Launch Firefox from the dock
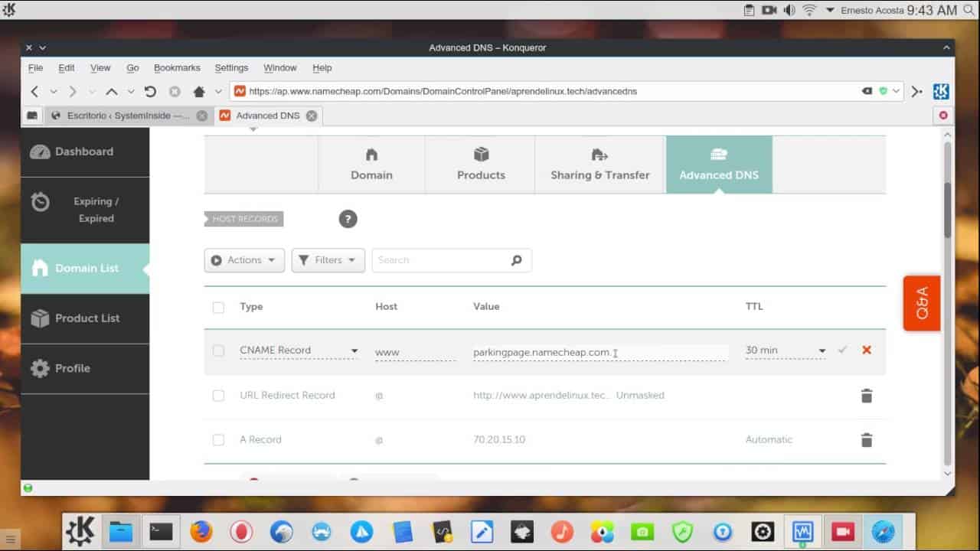 (x=201, y=531)
